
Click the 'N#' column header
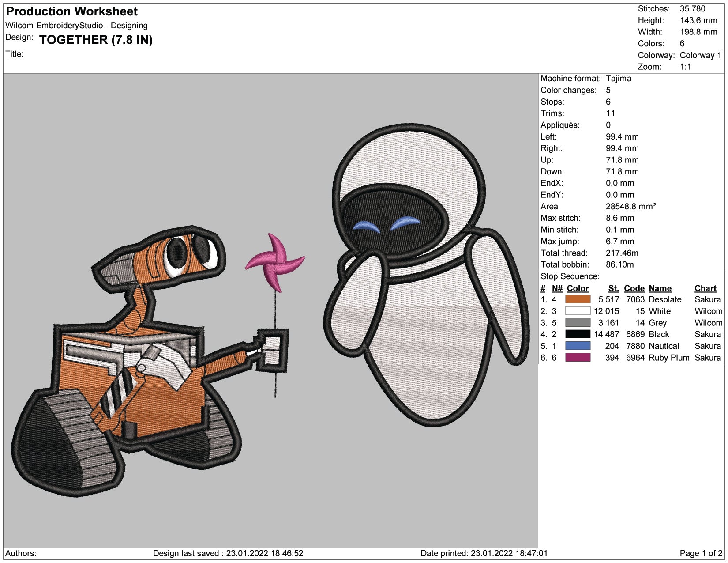pyautogui.click(x=557, y=288)
